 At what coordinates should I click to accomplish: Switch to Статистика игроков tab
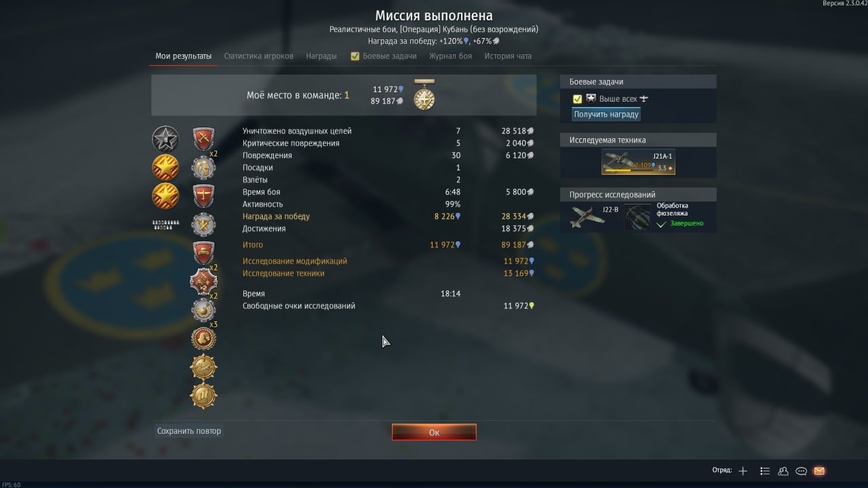[x=259, y=56]
